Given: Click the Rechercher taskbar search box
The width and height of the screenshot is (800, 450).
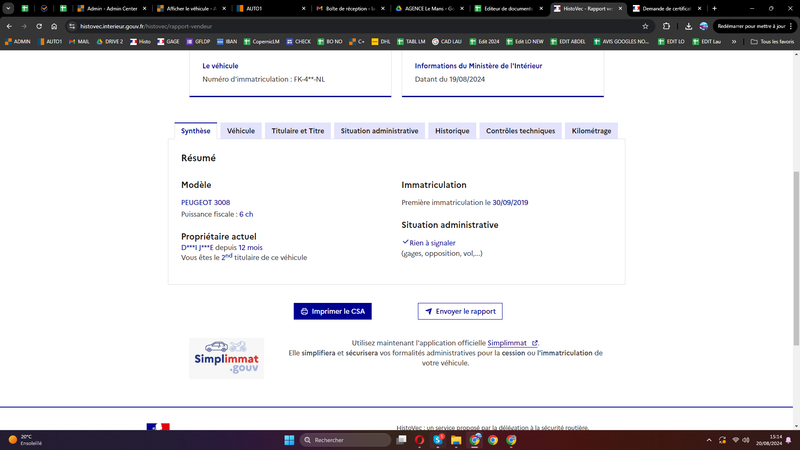Looking at the screenshot, I should pyautogui.click(x=345, y=440).
